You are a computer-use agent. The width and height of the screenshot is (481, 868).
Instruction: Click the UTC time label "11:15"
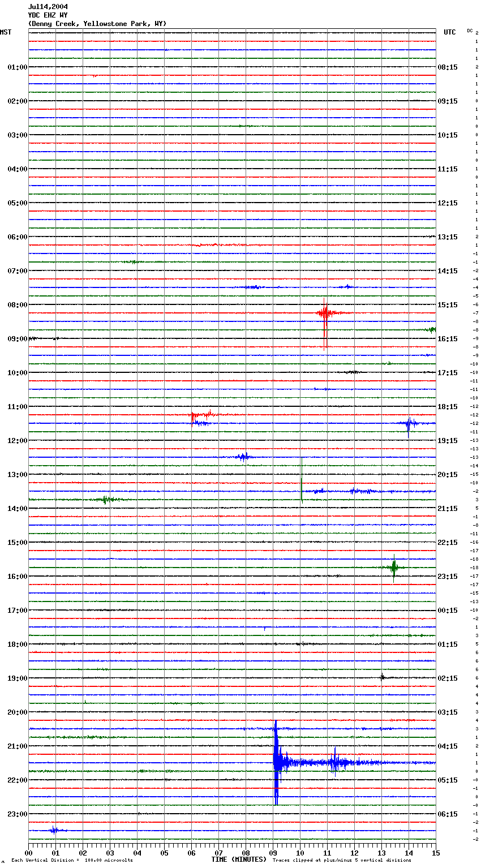(x=448, y=169)
